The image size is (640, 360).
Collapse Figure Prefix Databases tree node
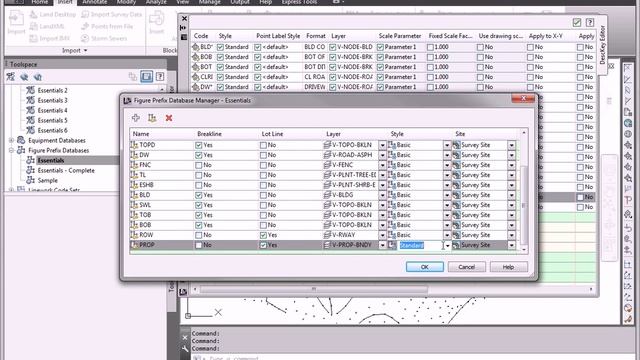click(11, 150)
